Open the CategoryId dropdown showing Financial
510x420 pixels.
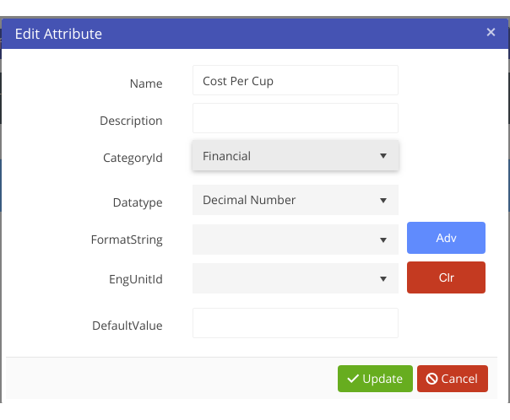coord(295,156)
